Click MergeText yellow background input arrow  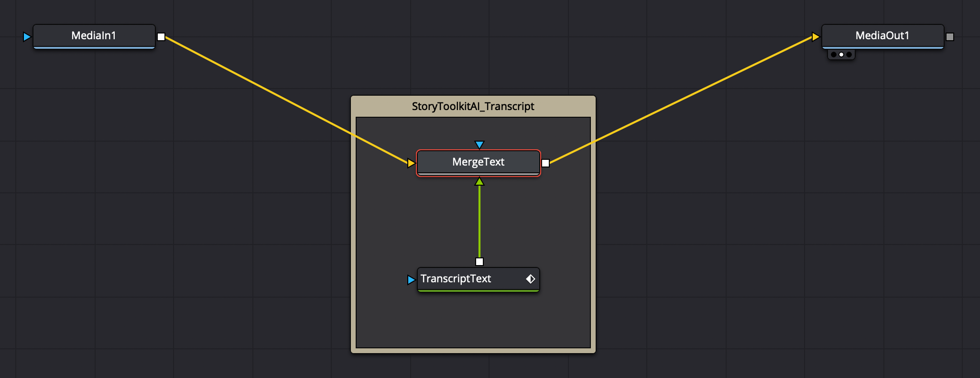point(411,163)
